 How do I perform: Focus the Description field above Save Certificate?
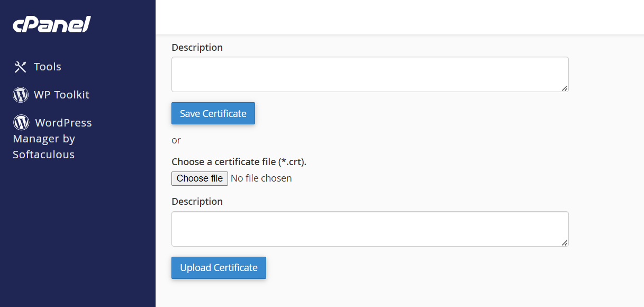point(369,74)
